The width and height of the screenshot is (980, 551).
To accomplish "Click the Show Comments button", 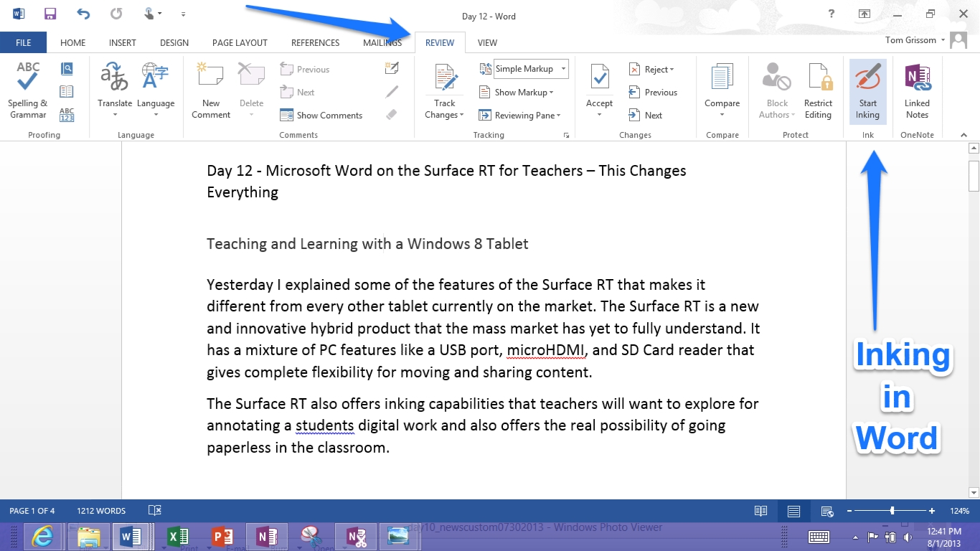I will tap(321, 115).
